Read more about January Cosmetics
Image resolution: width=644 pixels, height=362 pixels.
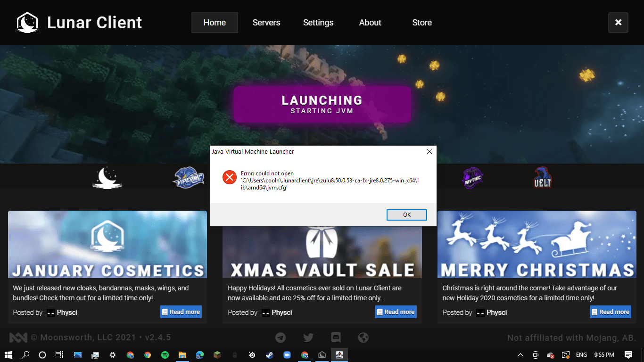(181, 312)
